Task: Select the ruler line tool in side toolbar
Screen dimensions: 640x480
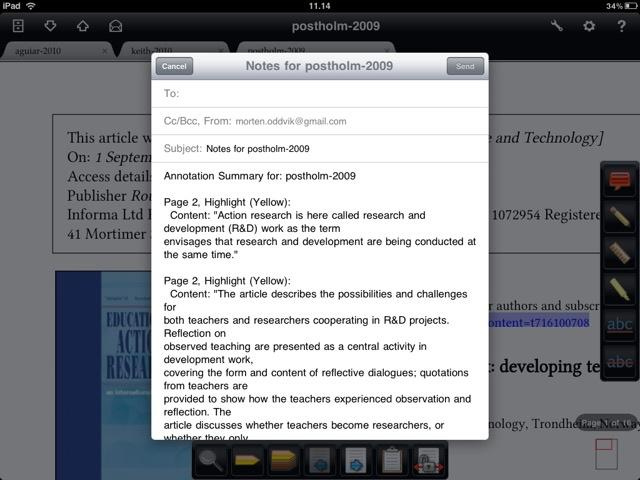Action: (620, 253)
